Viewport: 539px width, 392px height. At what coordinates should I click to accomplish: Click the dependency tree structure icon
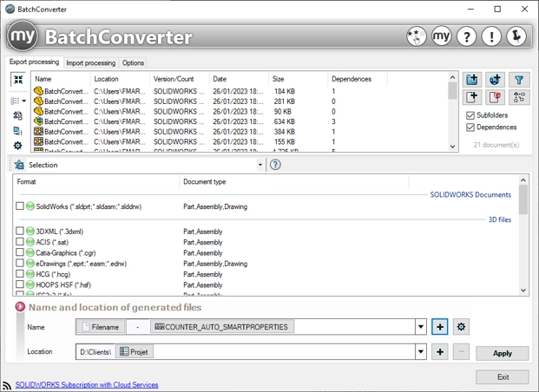519,97
